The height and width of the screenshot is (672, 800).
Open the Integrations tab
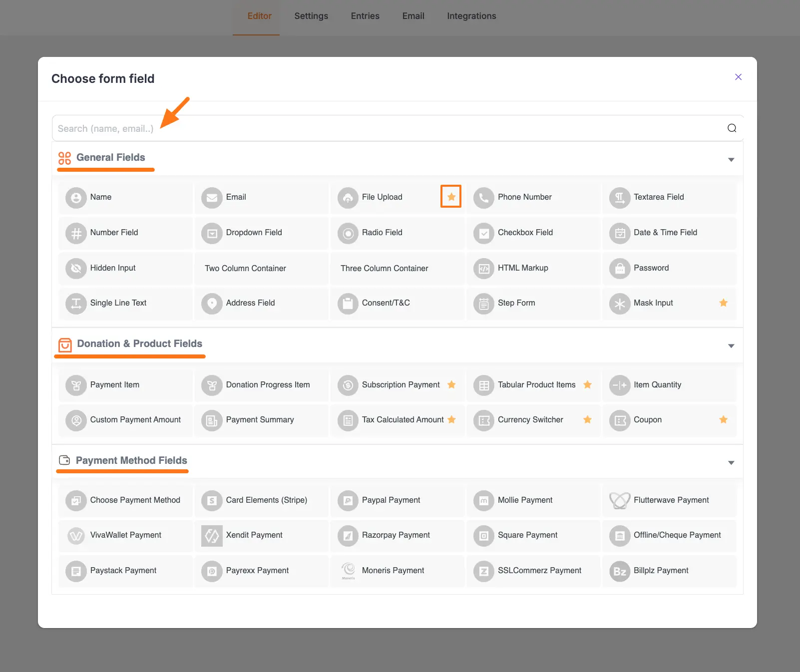pos(471,16)
